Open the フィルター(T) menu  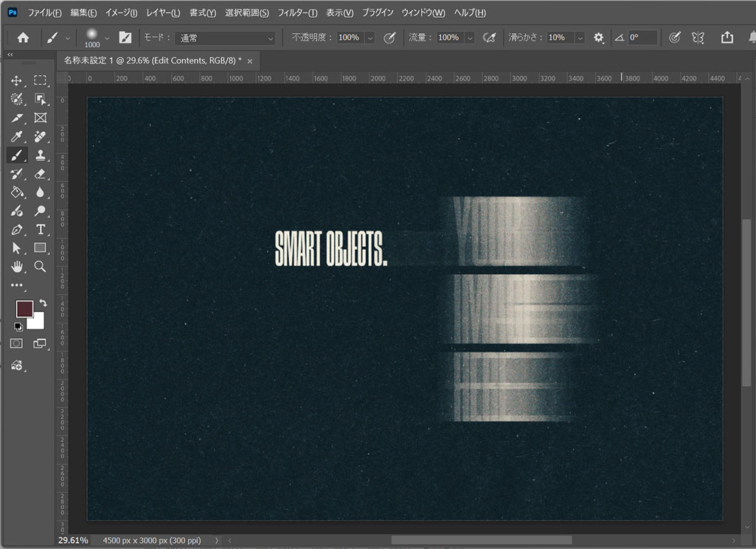click(297, 13)
